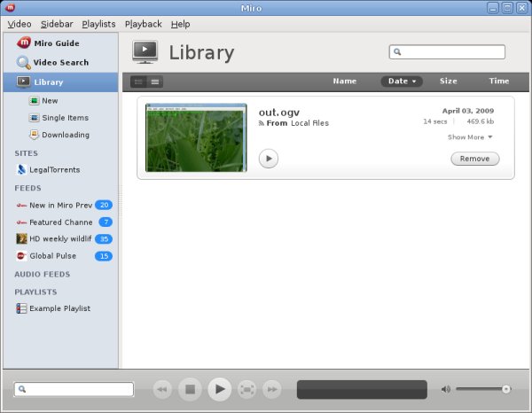532x413 pixels.
Task: Open the Sidebar menu
Action: click(57, 24)
